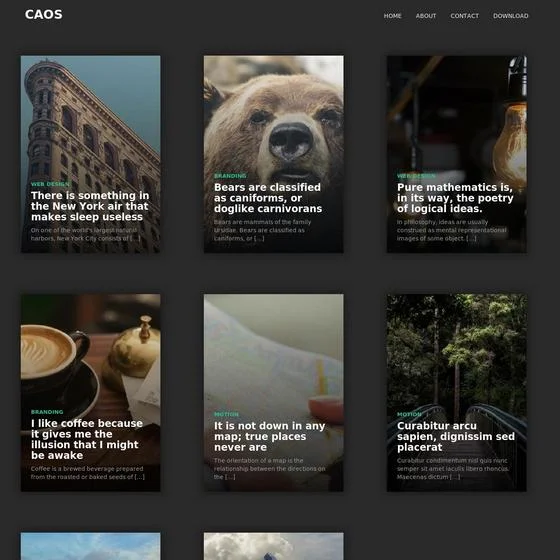Open the I like coffee article title
The height and width of the screenshot is (560, 560).
click(87, 439)
